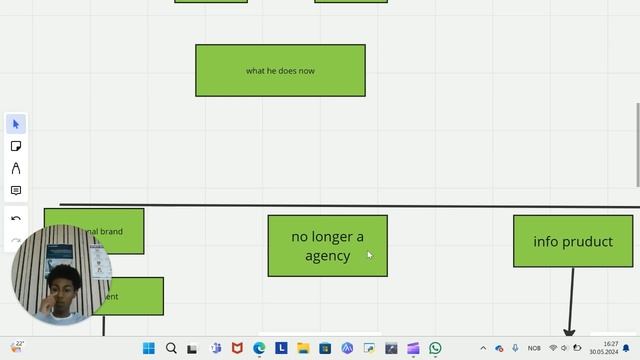The width and height of the screenshot is (640, 360).
Task: Redo the last undone action
Action: pyautogui.click(x=16, y=240)
